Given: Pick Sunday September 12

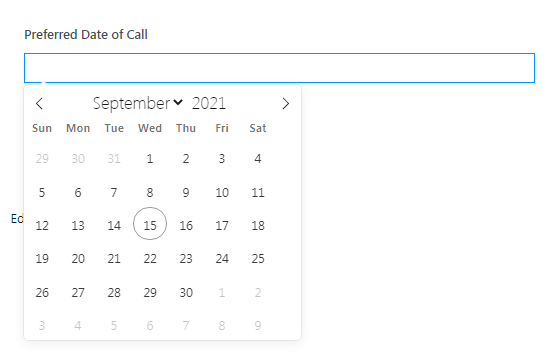Looking at the screenshot, I should [x=42, y=225].
